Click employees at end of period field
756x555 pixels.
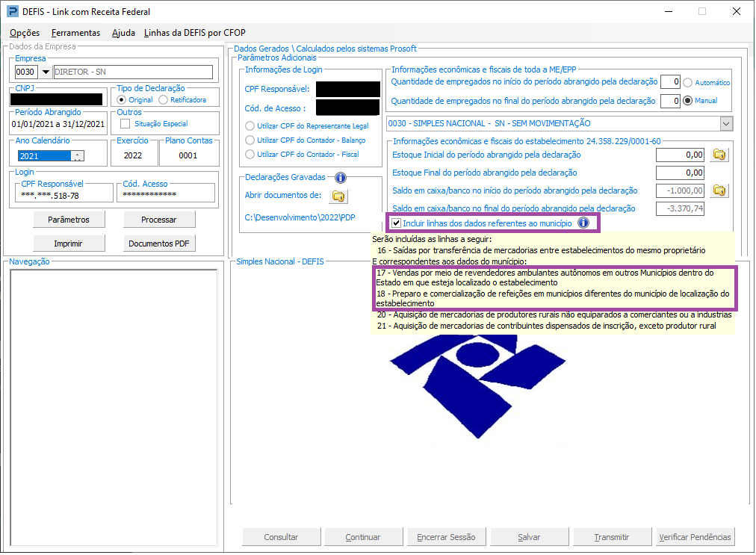click(x=670, y=101)
